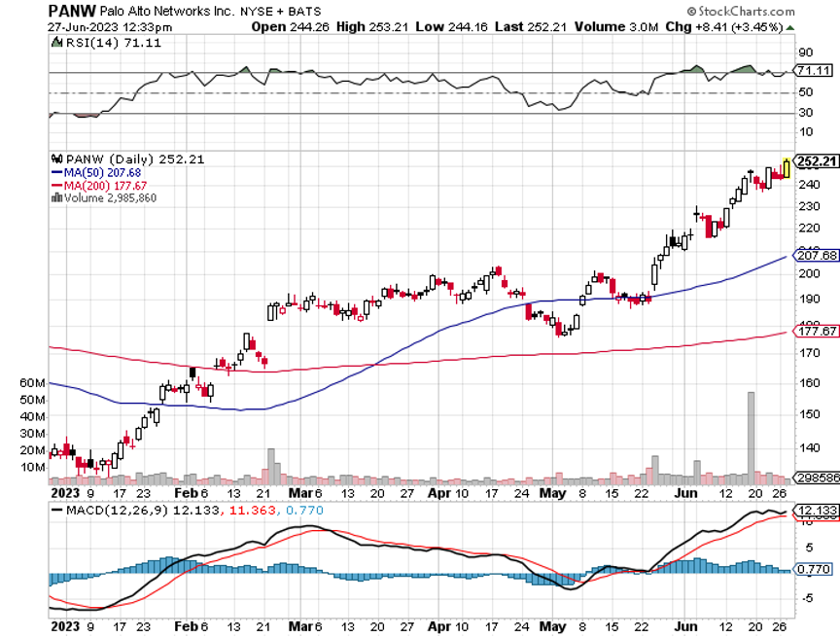Viewport: 840px width, 638px height.
Task: Click the Apr label on bottom MACD axis
Action: [439, 626]
